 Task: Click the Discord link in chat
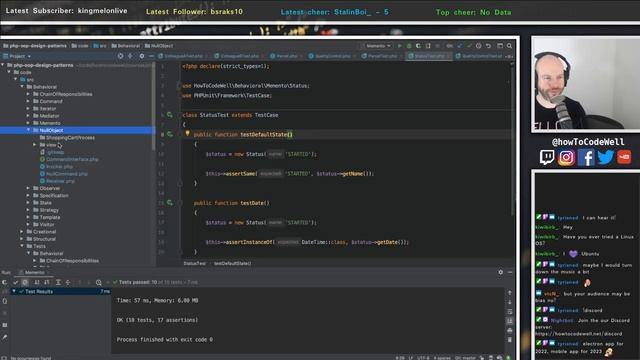[579, 334]
